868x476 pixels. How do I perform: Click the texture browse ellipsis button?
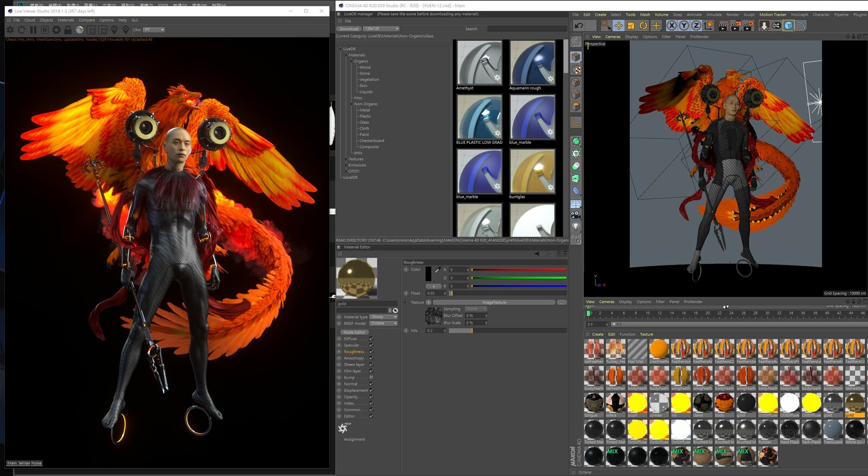(562, 303)
